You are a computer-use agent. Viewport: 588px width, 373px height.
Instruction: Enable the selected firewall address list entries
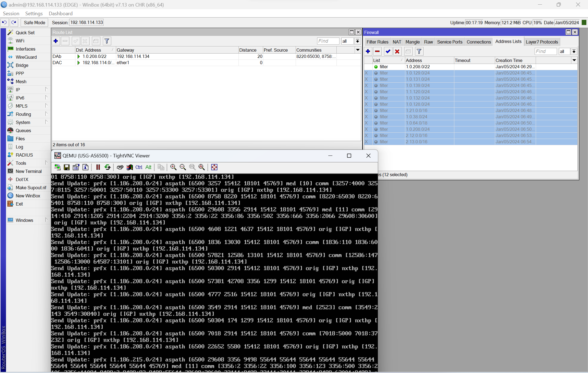(x=388, y=51)
